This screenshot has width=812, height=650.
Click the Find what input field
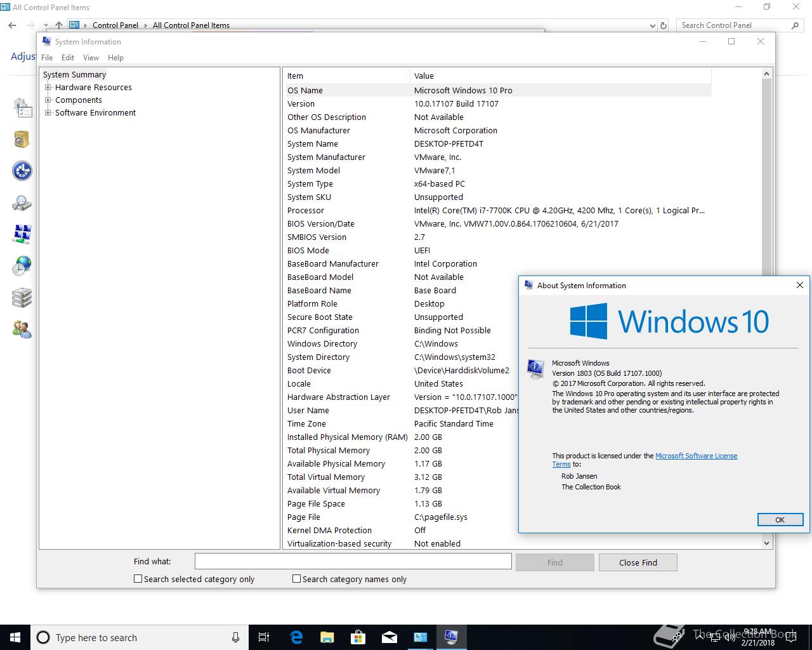coord(353,561)
